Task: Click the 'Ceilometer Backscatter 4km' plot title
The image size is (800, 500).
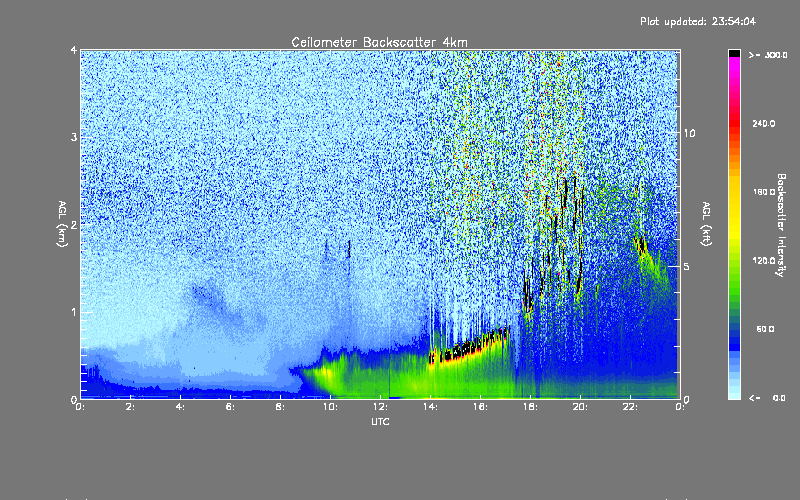Action: (379, 42)
